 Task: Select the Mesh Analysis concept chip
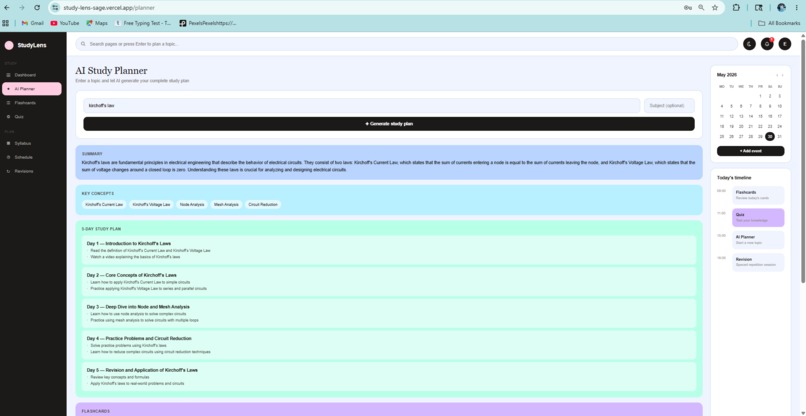point(226,205)
